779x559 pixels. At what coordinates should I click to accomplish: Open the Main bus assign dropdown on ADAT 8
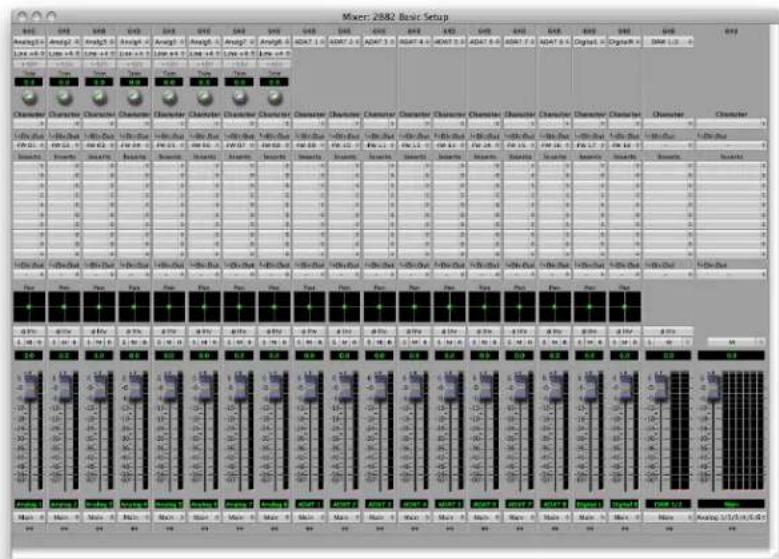click(x=554, y=517)
